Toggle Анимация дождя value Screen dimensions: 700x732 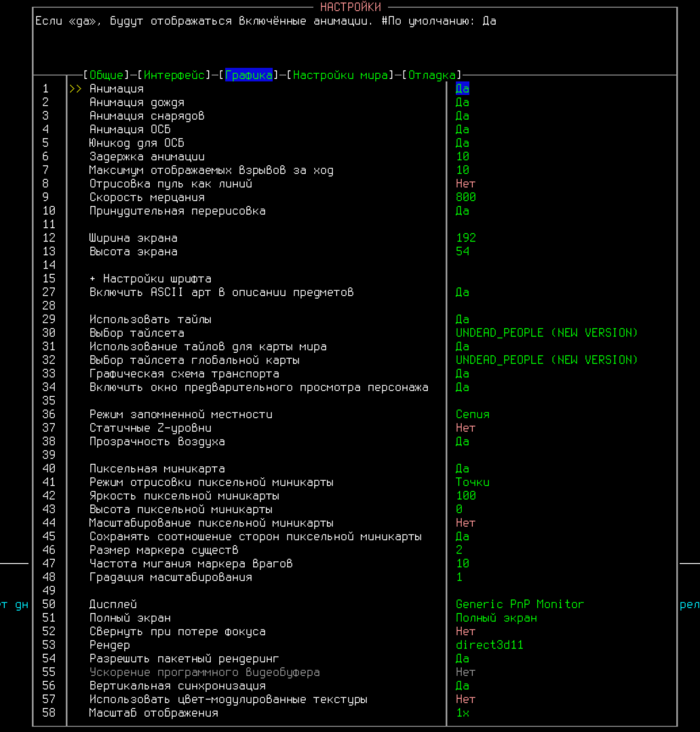[463, 102]
